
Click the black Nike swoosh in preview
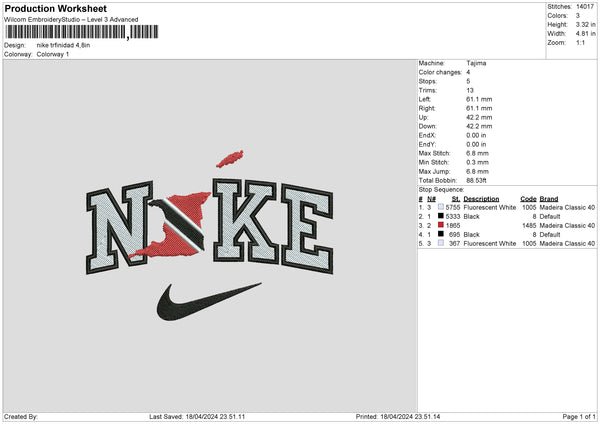click(209, 301)
